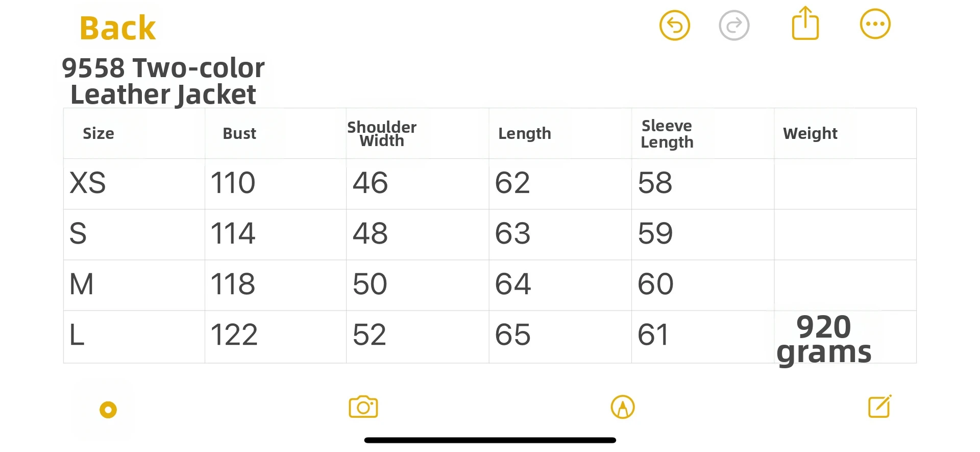Tap the yellow circle checklist icon
Screen dimensions: 980x452
(108, 410)
